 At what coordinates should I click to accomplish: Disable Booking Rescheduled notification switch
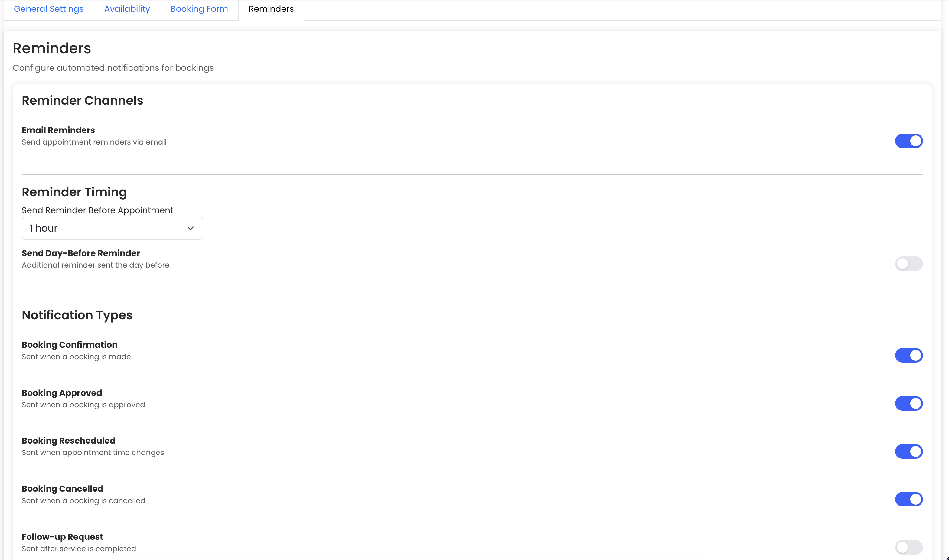(908, 451)
